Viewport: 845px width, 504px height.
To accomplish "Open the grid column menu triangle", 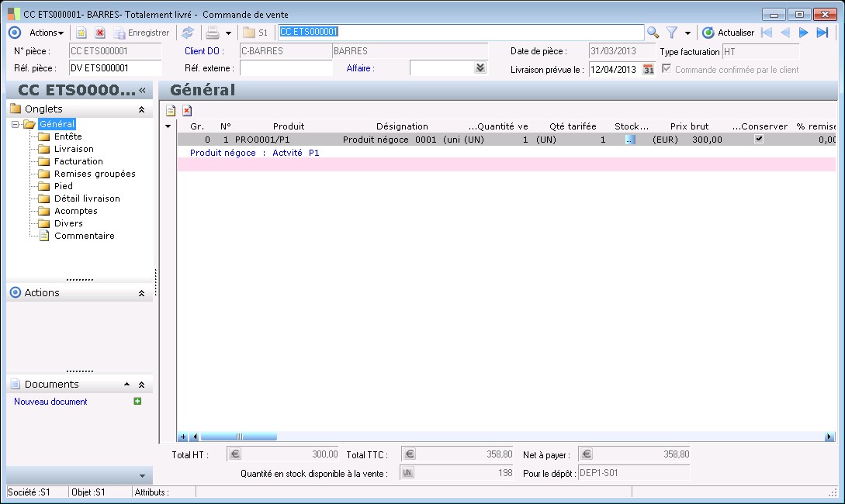I will 168,126.
